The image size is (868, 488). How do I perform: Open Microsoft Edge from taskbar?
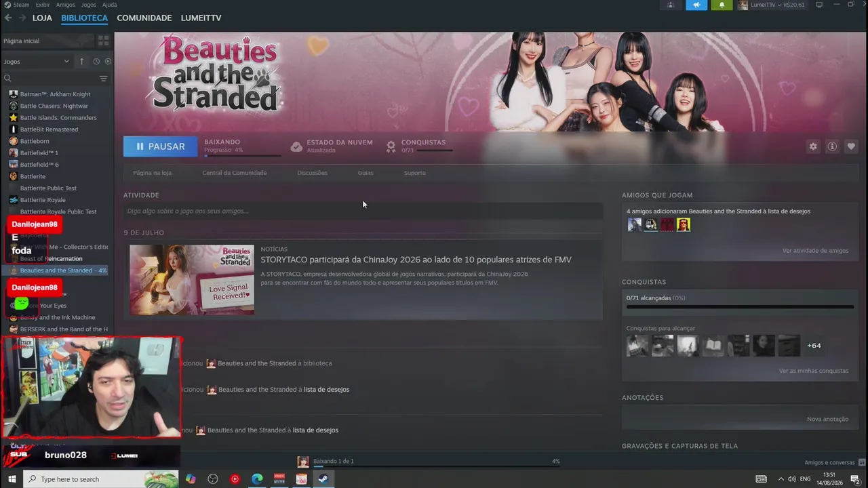click(257, 479)
